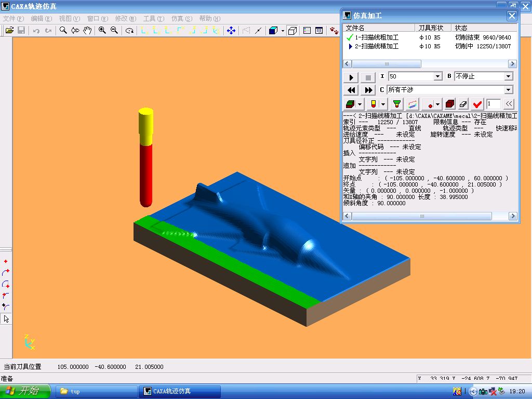Open the 编辑(E) menu
This screenshot has height=399, width=532.
tap(42, 19)
